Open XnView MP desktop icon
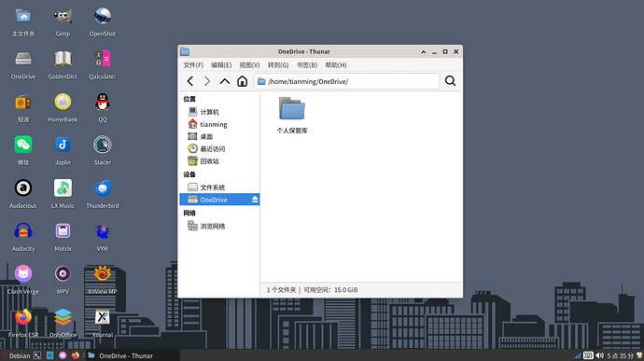644x361 pixels. [x=103, y=280]
